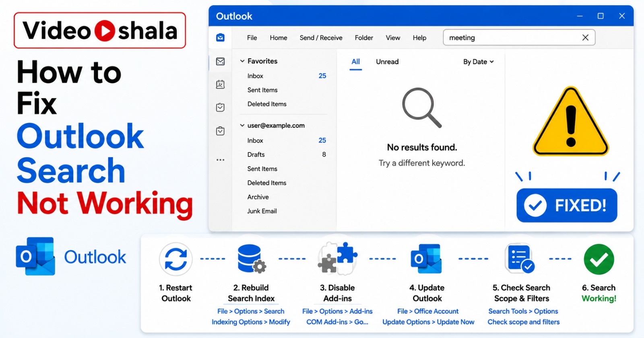Open the File menu

pyautogui.click(x=252, y=38)
